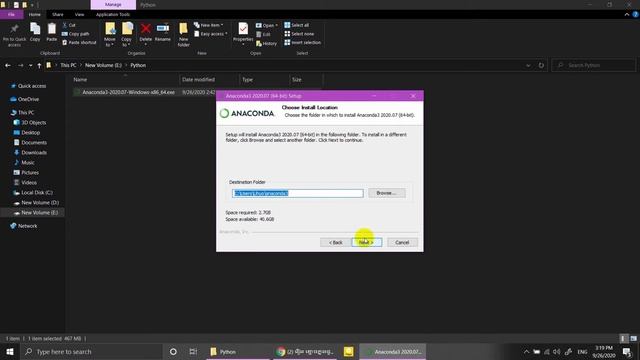Open the Windows Start menu
This screenshot has width=640, height=360.
coord(9,351)
